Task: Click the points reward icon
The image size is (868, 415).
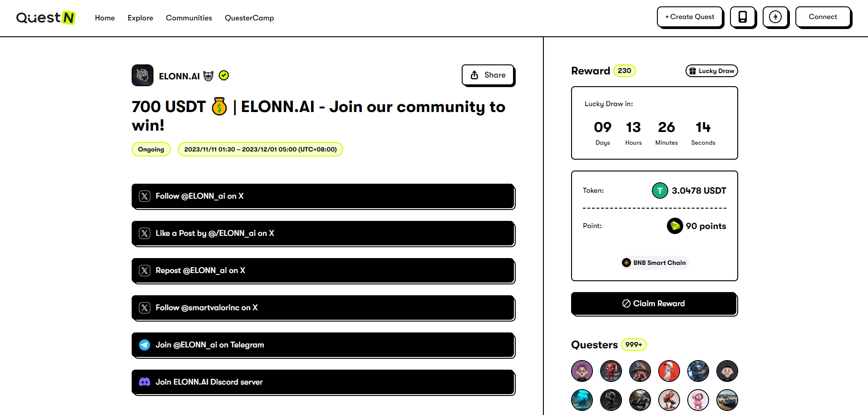Action: [x=675, y=226]
